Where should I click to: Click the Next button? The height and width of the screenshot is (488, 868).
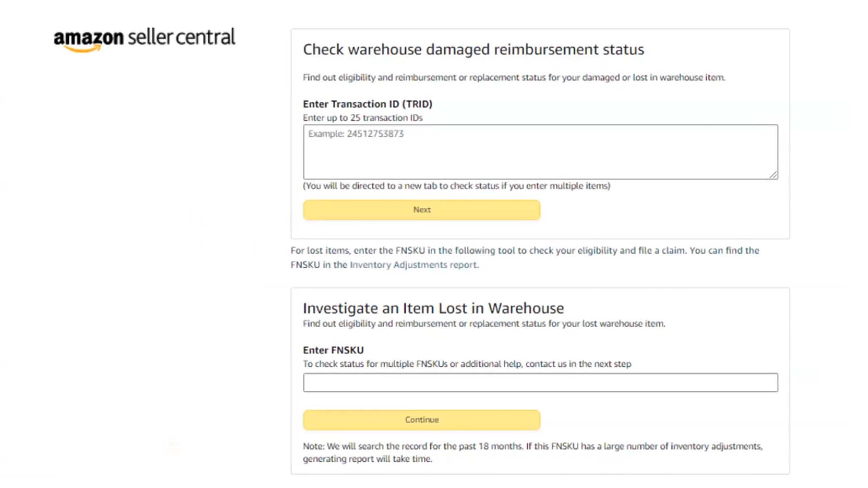(421, 210)
